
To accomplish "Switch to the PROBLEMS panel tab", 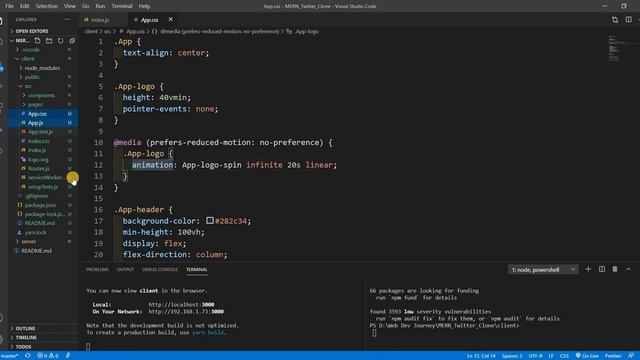I will pyautogui.click(x=97, y=269).
